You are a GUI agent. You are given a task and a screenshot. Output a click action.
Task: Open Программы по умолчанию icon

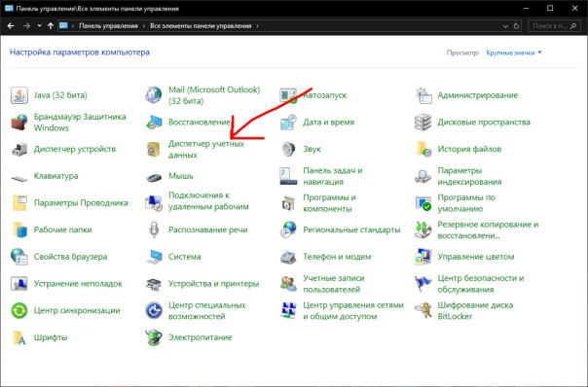pos(423,203)
